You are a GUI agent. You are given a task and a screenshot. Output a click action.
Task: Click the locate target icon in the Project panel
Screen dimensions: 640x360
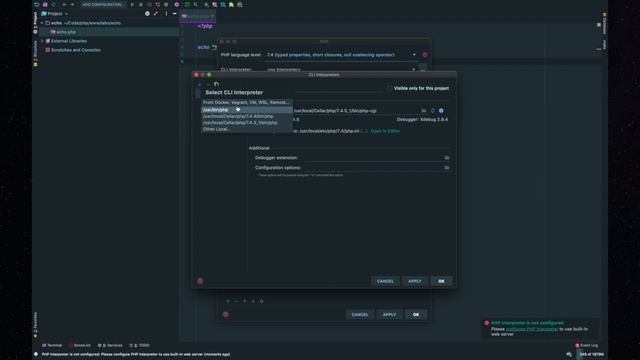[147, 13]
